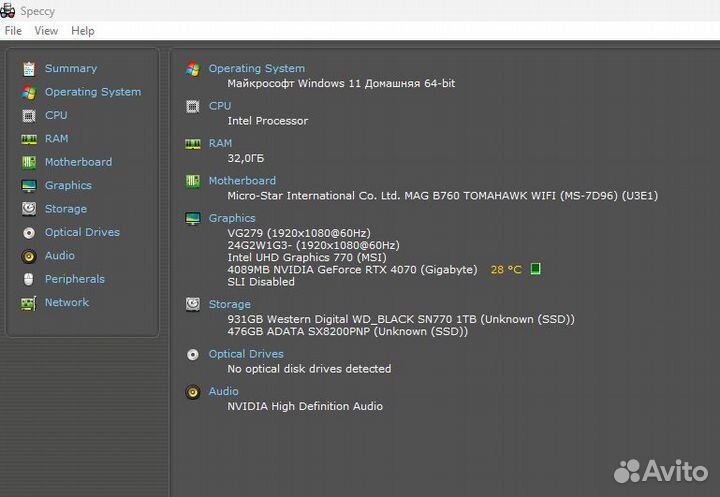Click the 32,0ГБ RAM value
Image resolution: width=720 pixels, height=497 pixels.
(246, 158)
